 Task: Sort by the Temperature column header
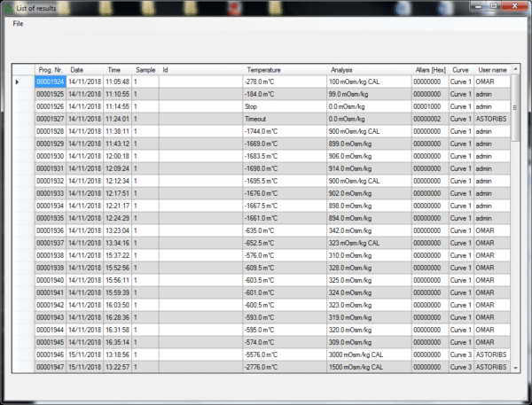264,69
